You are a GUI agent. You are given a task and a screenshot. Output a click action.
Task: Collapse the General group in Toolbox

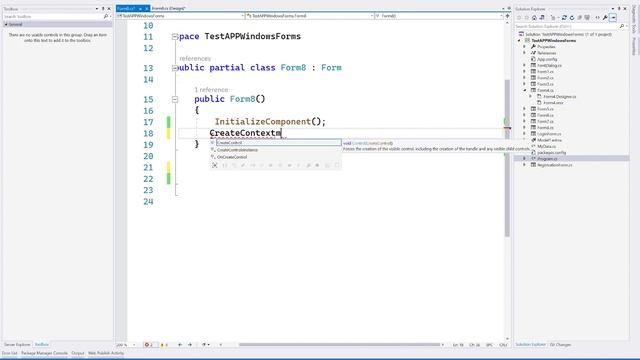pyautogui.click(x=6, y=24)
